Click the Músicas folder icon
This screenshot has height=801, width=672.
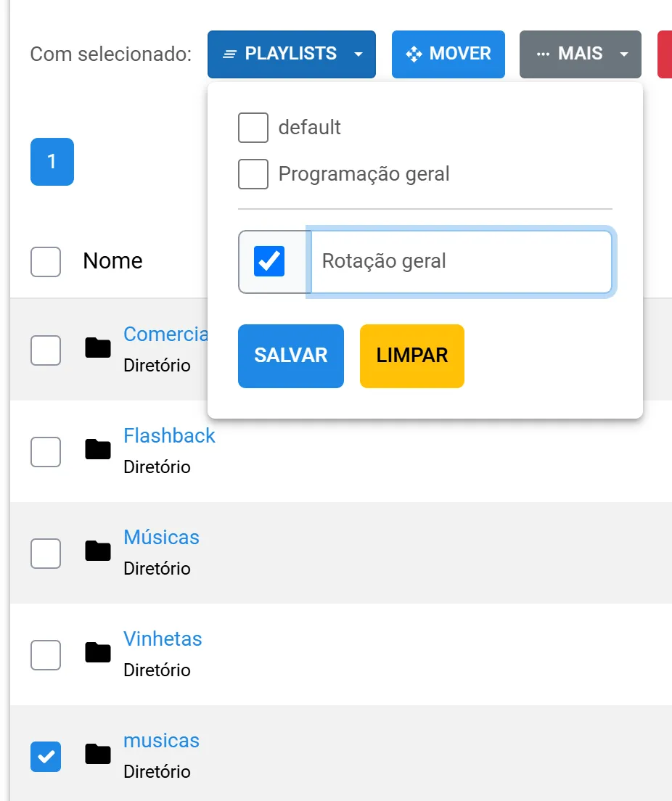pos(98,551)
